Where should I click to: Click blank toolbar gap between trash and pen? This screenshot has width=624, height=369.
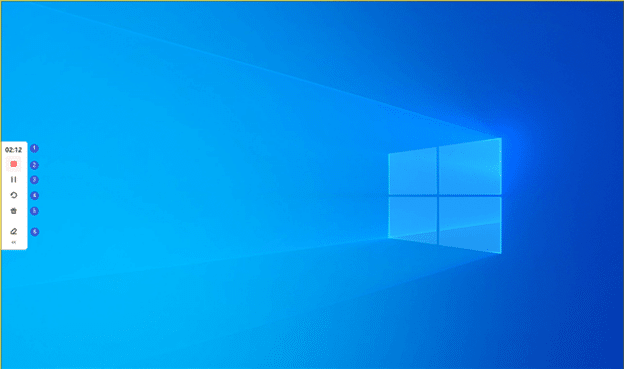[x=14, y=221]
